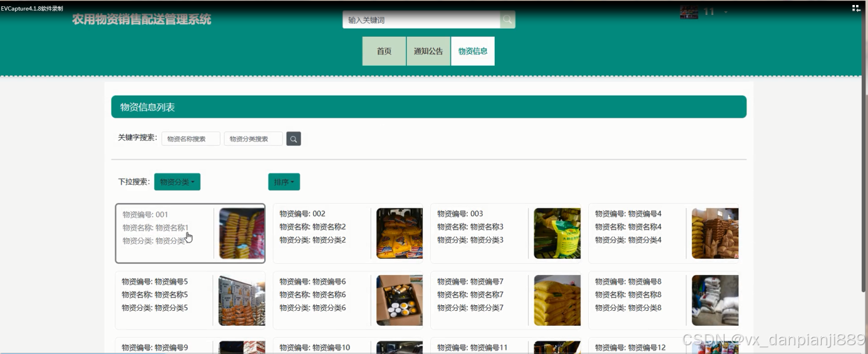This screenshot has height=354, width=868.
Task: Click text 物资分类: 物资分类7
Action: click(x=470, y=308)
